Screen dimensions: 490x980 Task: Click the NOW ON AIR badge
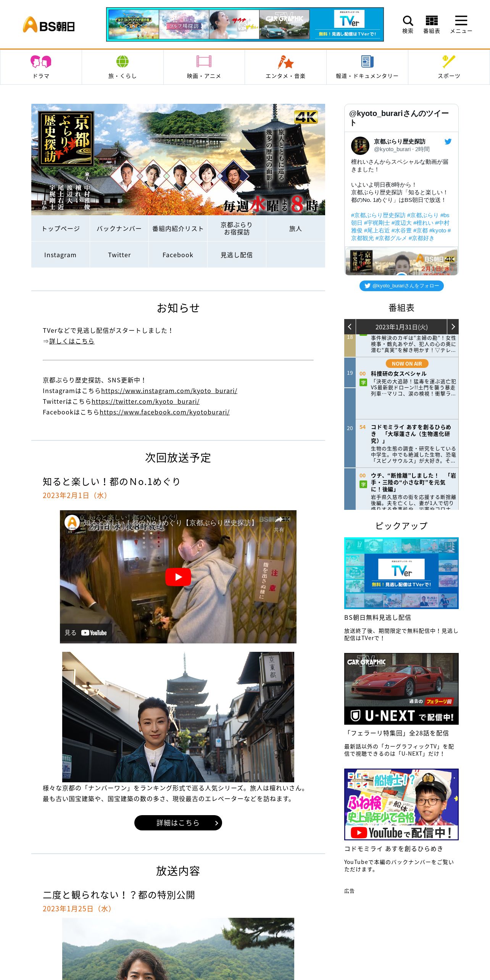coord(407,364)
